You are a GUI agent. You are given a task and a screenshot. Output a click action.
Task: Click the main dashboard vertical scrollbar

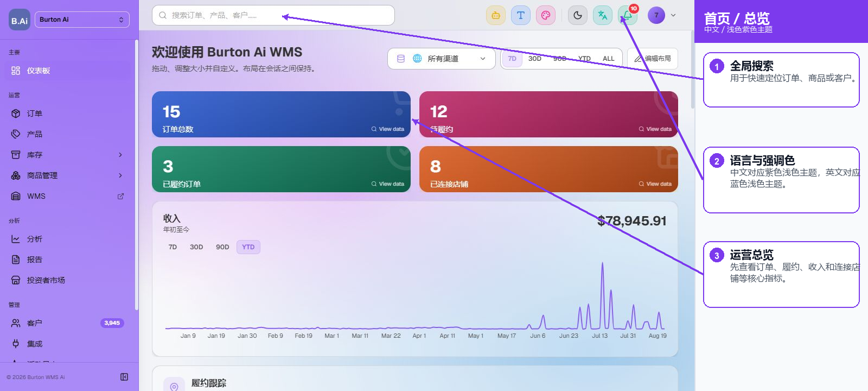[692, 71]
